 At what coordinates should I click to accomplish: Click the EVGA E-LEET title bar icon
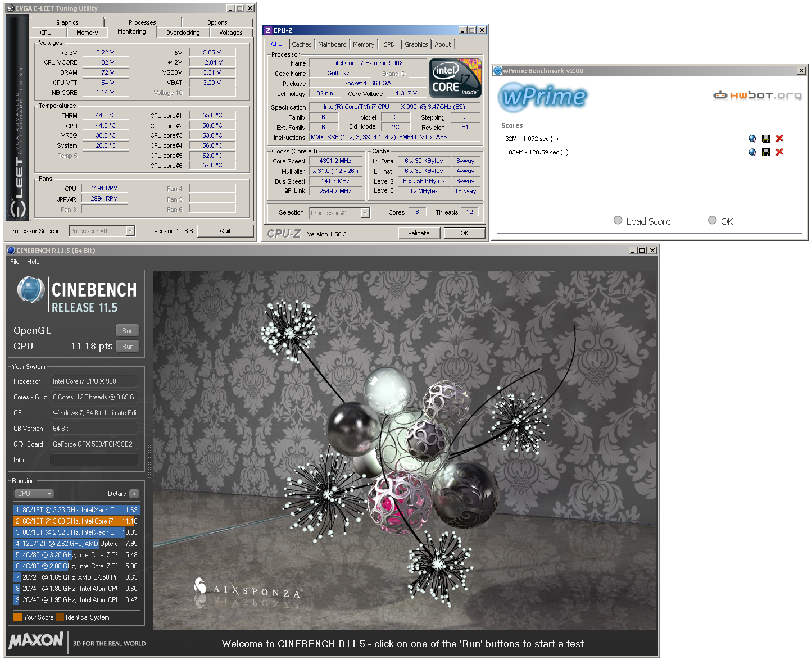tap(10, 8)
